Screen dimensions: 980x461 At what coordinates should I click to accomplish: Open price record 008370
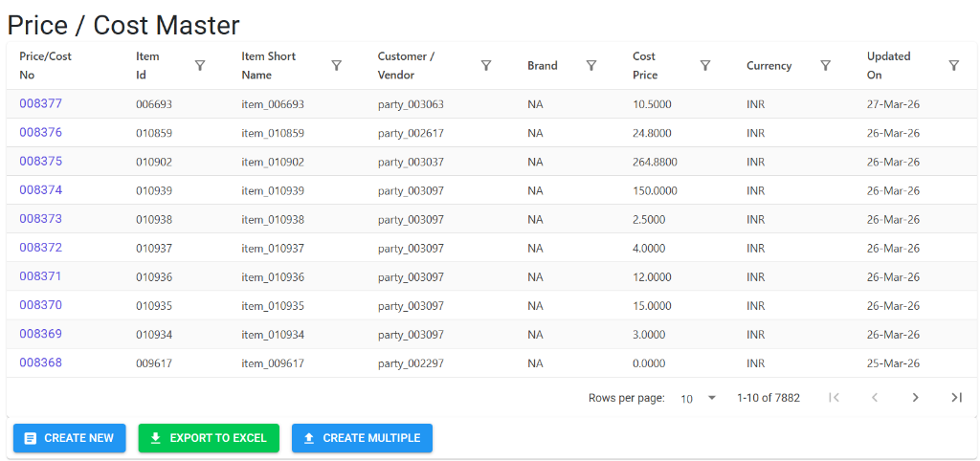click(40, 305)
